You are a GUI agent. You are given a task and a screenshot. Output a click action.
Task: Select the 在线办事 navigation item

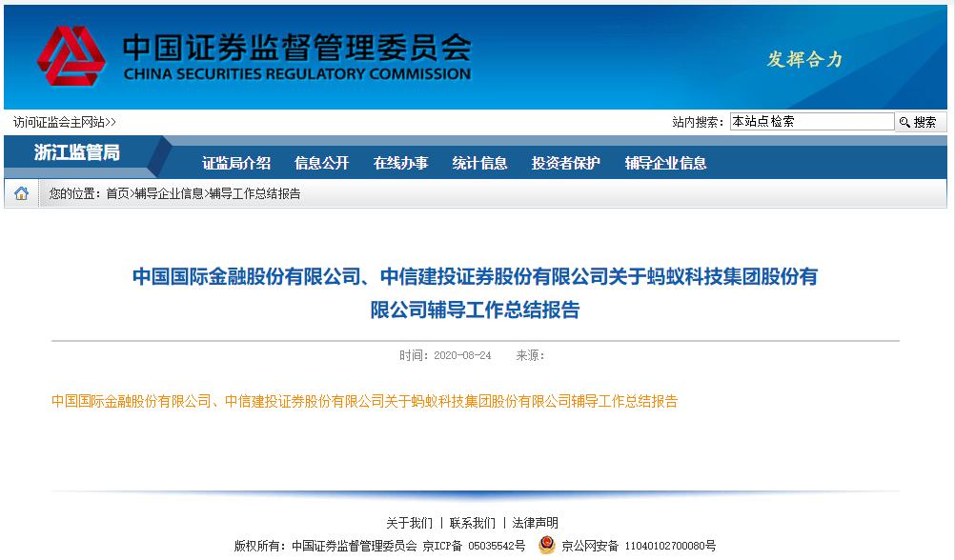click(400, 163)
